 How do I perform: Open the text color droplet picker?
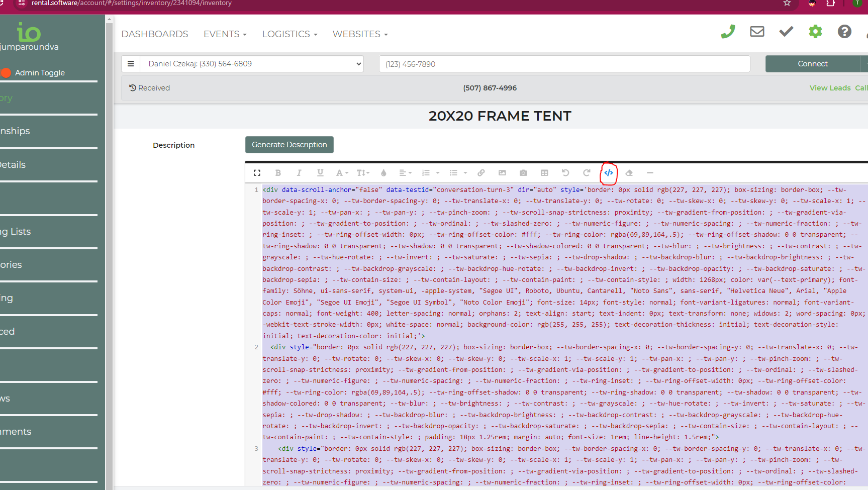point(383,173)
